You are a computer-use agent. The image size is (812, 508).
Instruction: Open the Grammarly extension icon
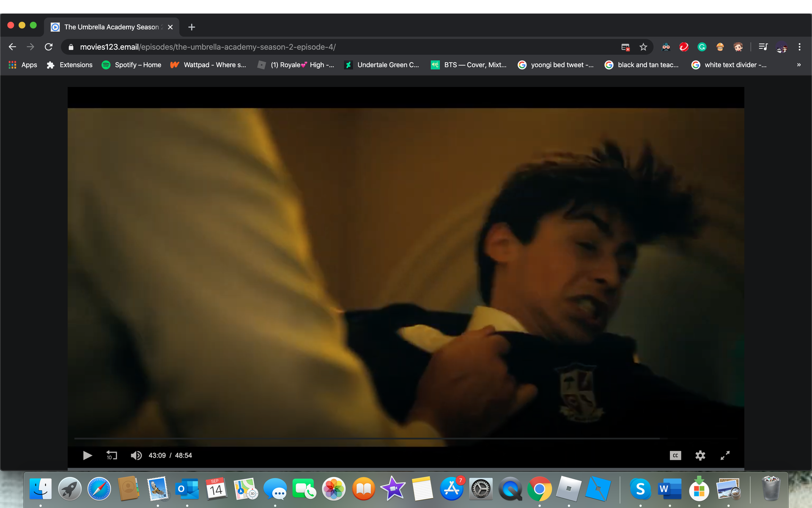pos(702,47)
